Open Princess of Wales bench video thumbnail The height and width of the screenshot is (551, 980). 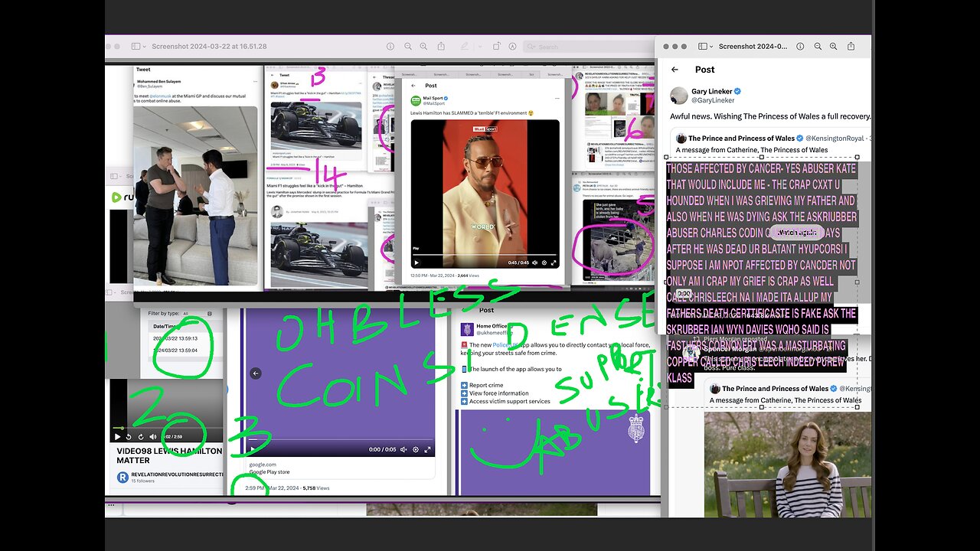pos(788,465)
